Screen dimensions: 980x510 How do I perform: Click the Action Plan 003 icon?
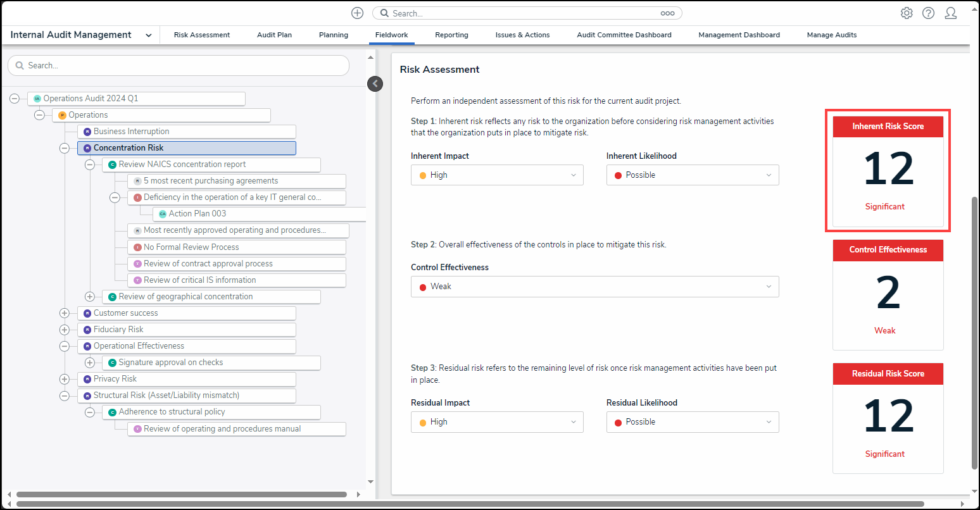[x=163, y=214]
